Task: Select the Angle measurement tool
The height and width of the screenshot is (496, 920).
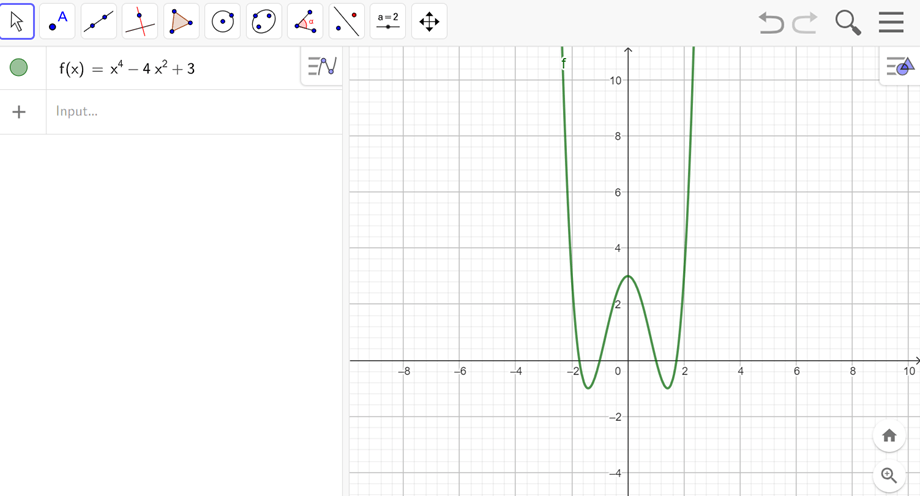Action: coord(305,21)
